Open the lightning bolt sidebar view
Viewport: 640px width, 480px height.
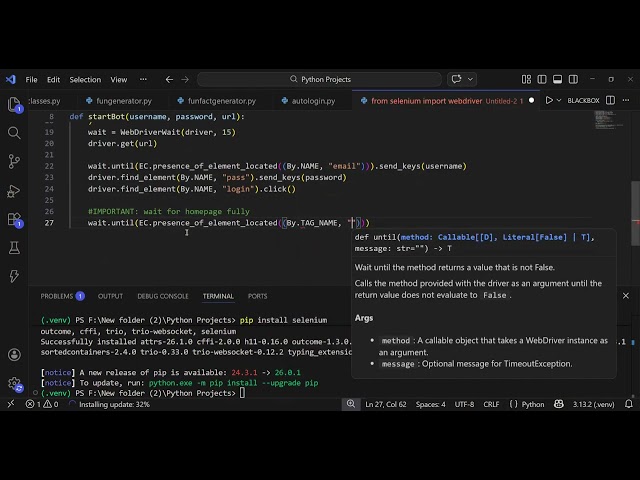click(x=14, y=276)
